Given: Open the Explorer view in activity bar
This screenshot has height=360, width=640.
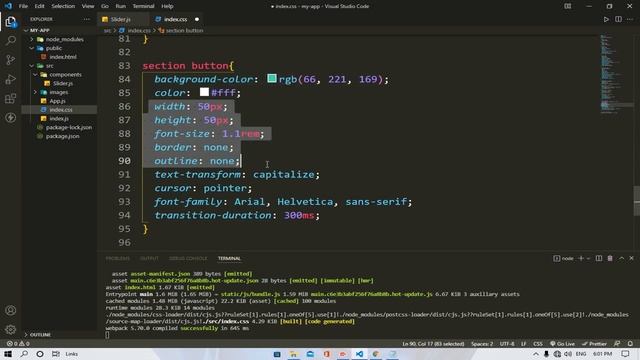Looking at the screenshot, I should click(x=11, y=21).
